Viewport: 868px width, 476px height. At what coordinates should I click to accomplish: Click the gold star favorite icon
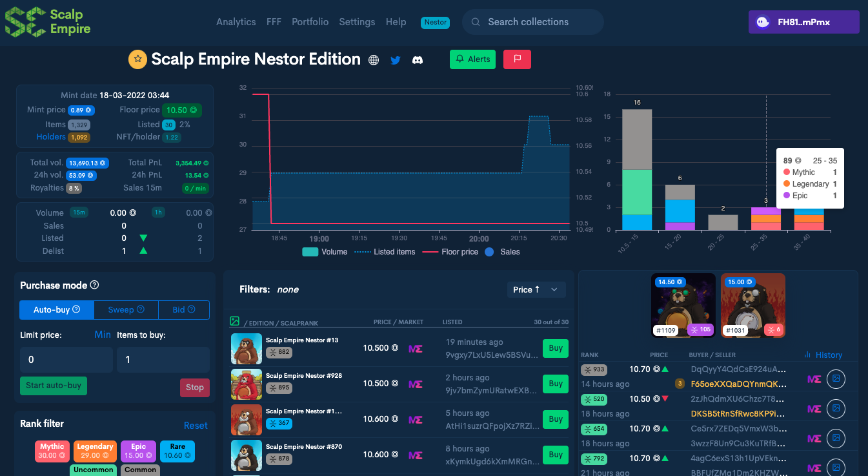137,59
